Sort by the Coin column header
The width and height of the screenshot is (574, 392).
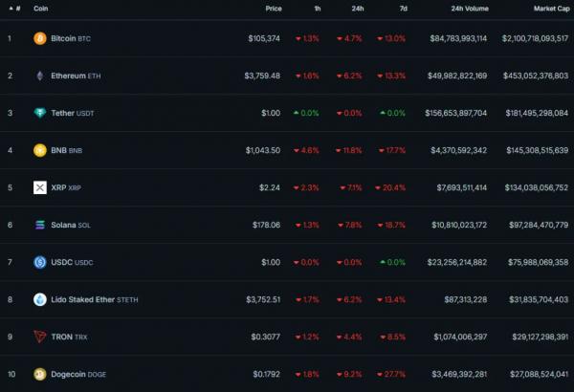pyautogui.click(x=40, y=9)
